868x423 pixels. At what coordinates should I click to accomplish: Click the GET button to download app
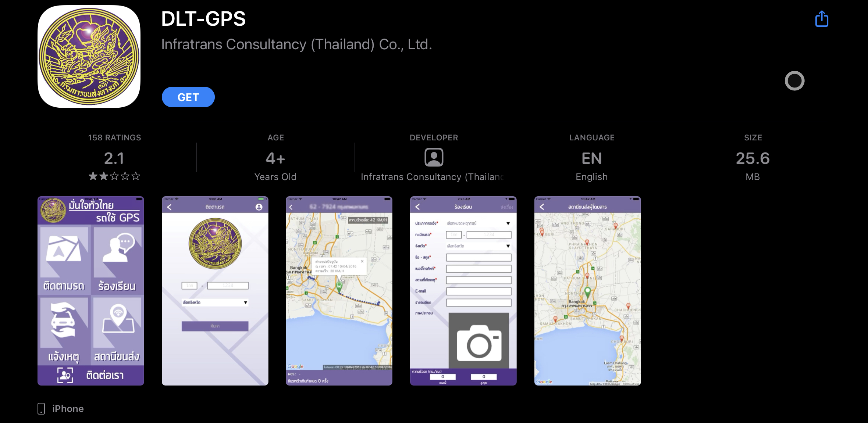point(188,97)
